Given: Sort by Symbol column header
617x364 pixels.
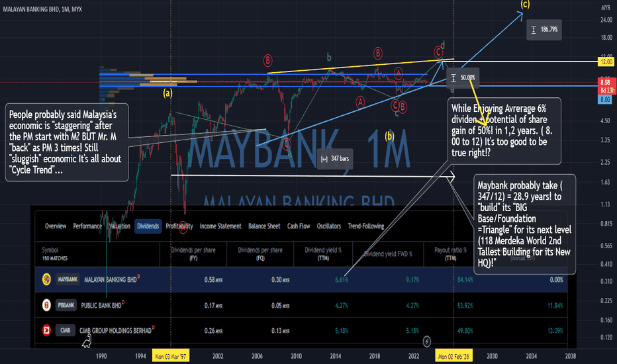Looking at the screenshot, I should coord(50,250).
